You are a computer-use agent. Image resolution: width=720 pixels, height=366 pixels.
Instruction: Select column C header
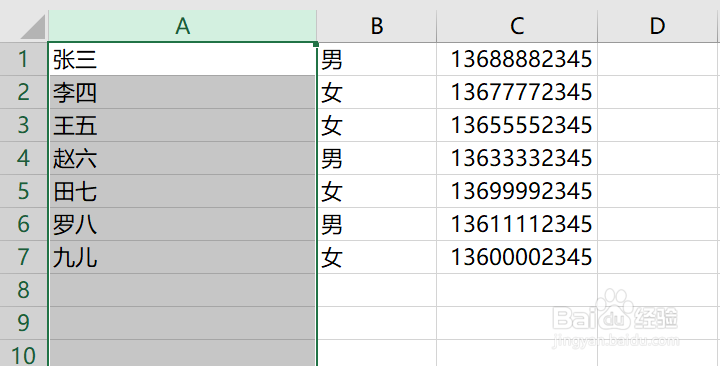[x=517, y=26]
